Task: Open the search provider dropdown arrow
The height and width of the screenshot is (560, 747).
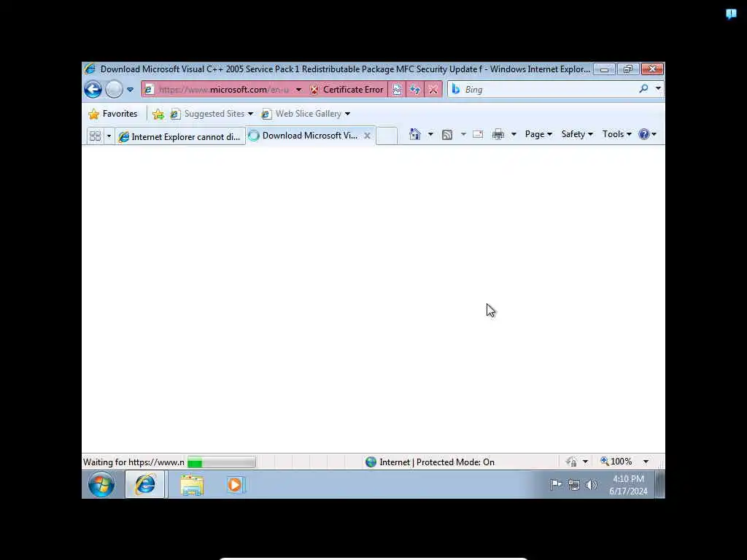Action: click(658, 88)
